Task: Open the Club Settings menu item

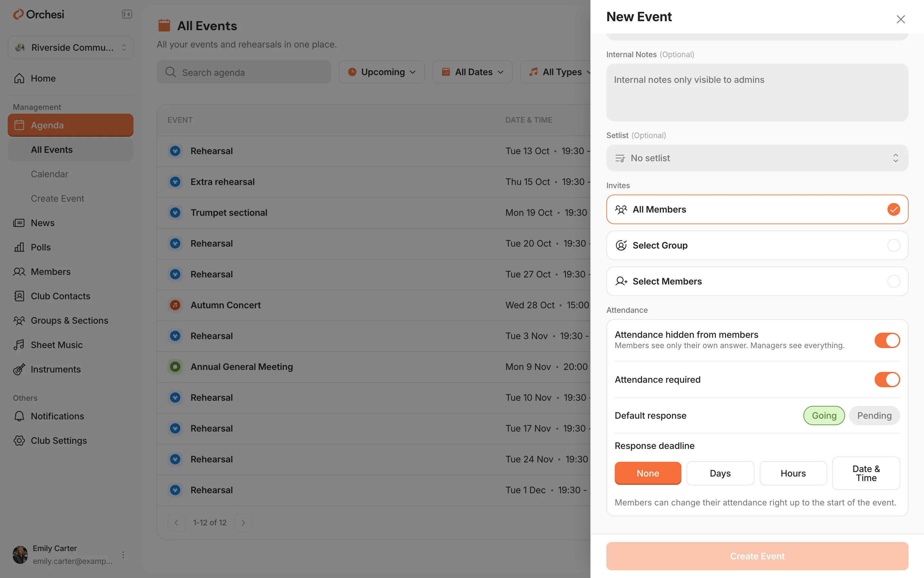Action: click(x=71, y=441)
